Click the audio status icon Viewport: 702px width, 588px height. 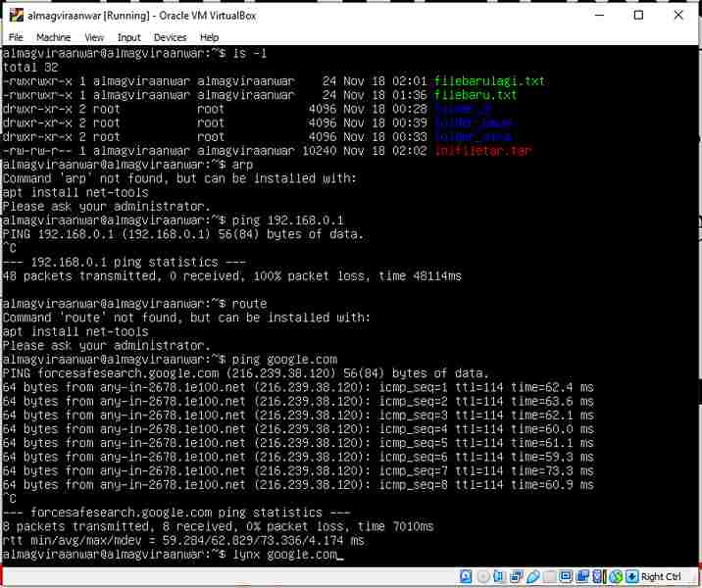coord(498,576)
